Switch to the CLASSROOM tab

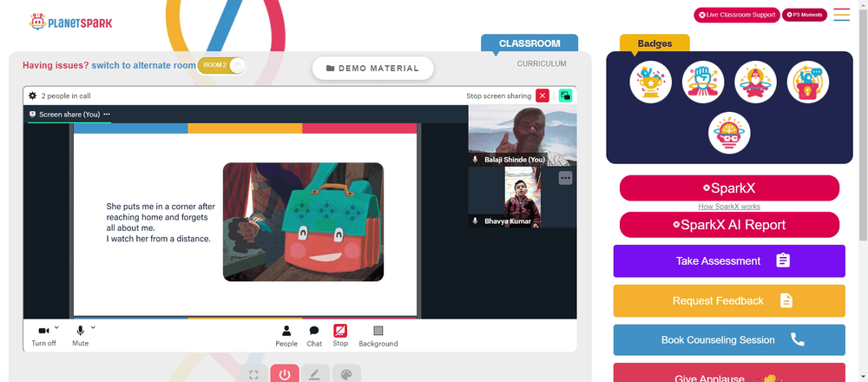529,43
